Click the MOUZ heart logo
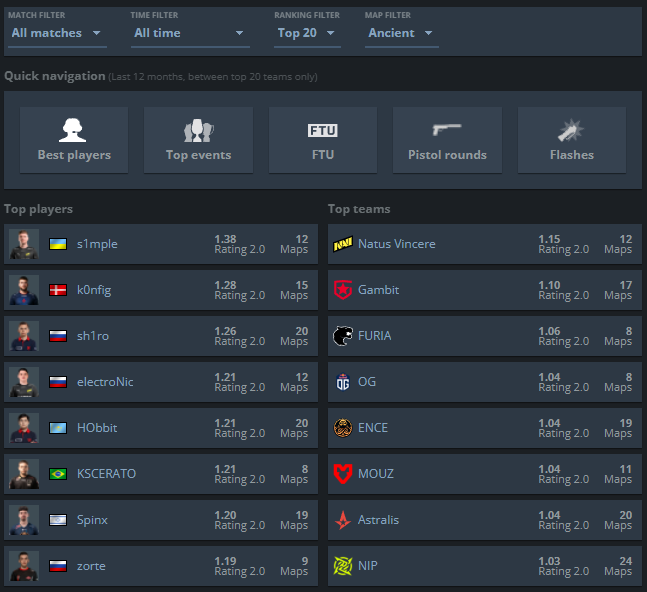This screenshot has width=647, height=592. point(343,474)
